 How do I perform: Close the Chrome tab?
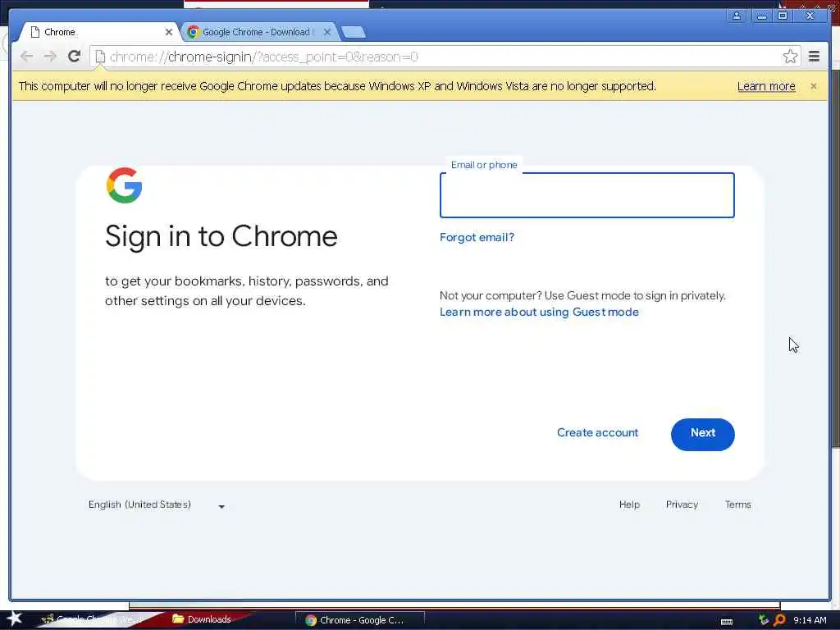click(169, 32)
